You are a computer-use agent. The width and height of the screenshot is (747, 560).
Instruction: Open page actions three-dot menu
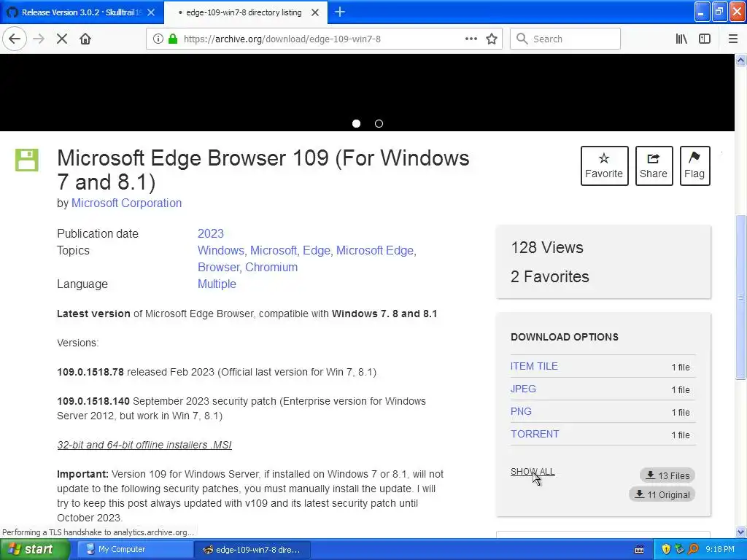(471, 39)
